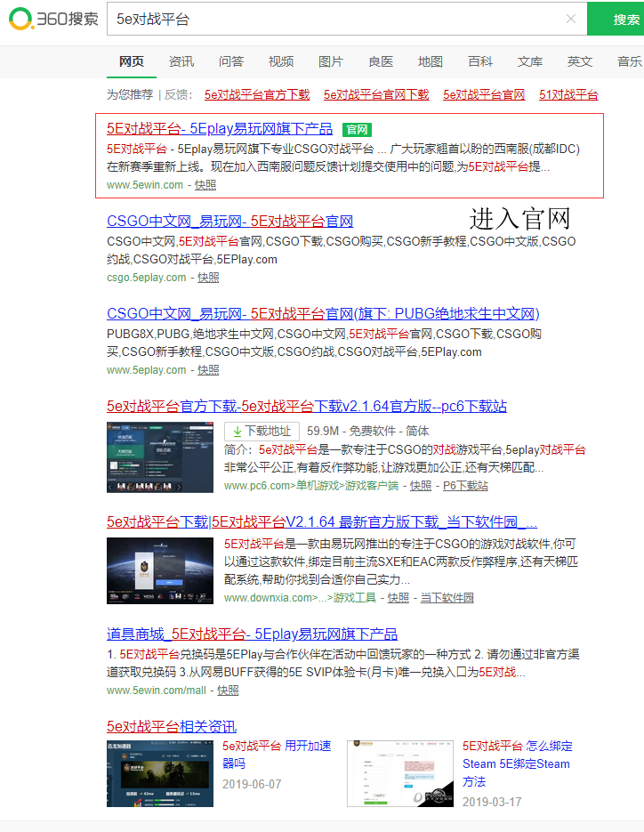Click the 反馈 feedback link

(176, 94)
